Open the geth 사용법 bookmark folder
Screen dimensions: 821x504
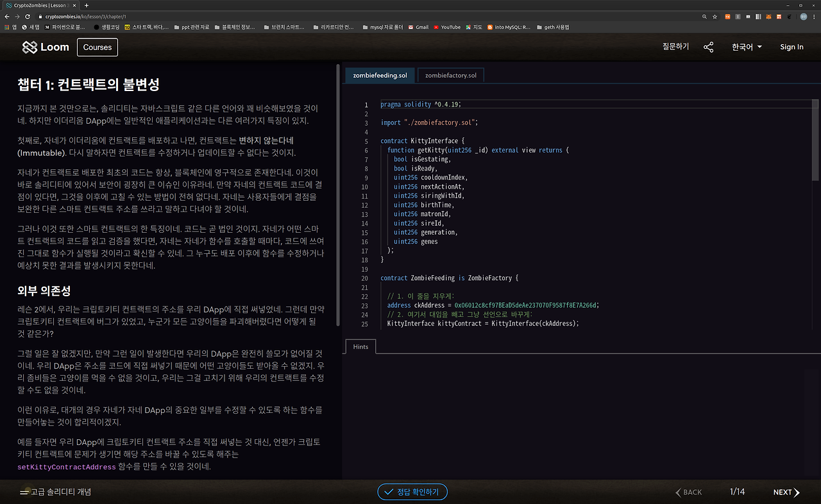[553, 27]
